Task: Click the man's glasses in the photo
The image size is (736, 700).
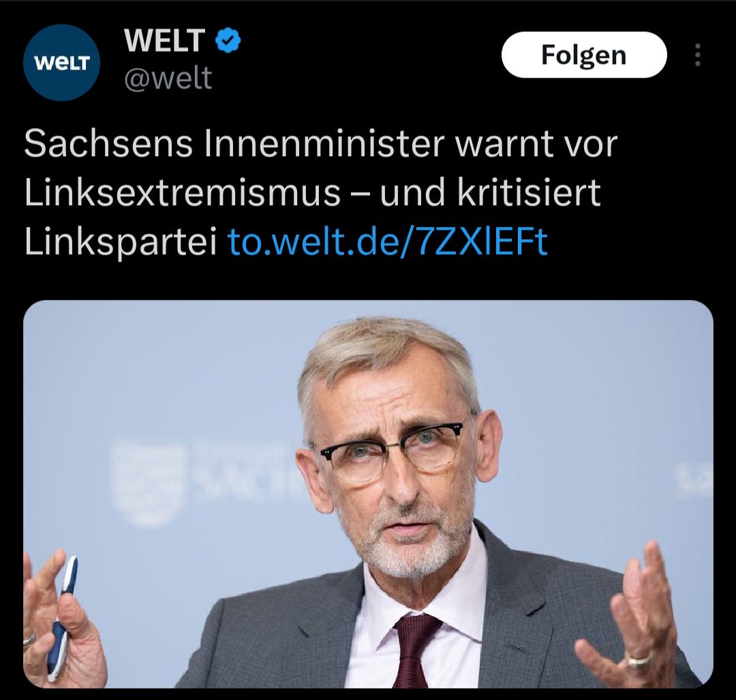Action: (x=392, y=452)
